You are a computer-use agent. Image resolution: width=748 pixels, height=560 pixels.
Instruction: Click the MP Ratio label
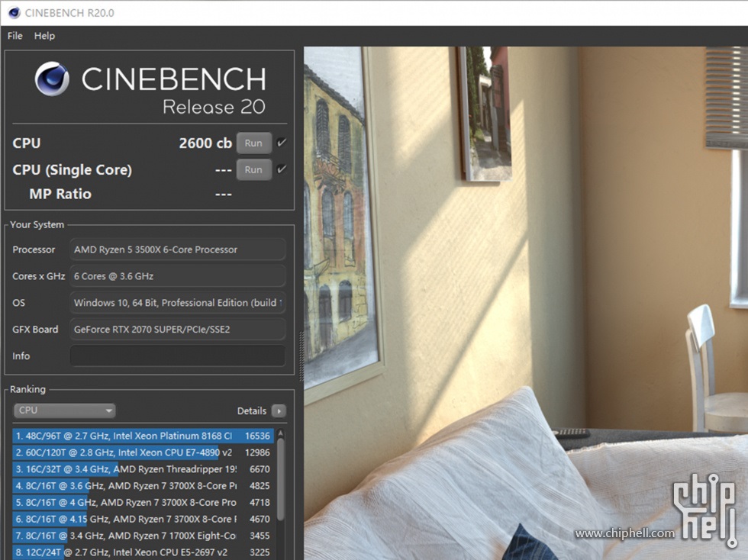[60, 194]
